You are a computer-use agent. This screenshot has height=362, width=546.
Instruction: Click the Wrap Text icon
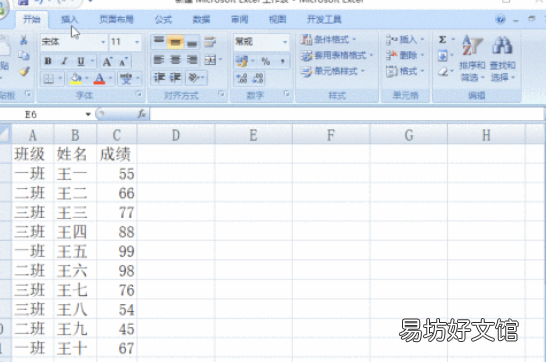(210, 42)
